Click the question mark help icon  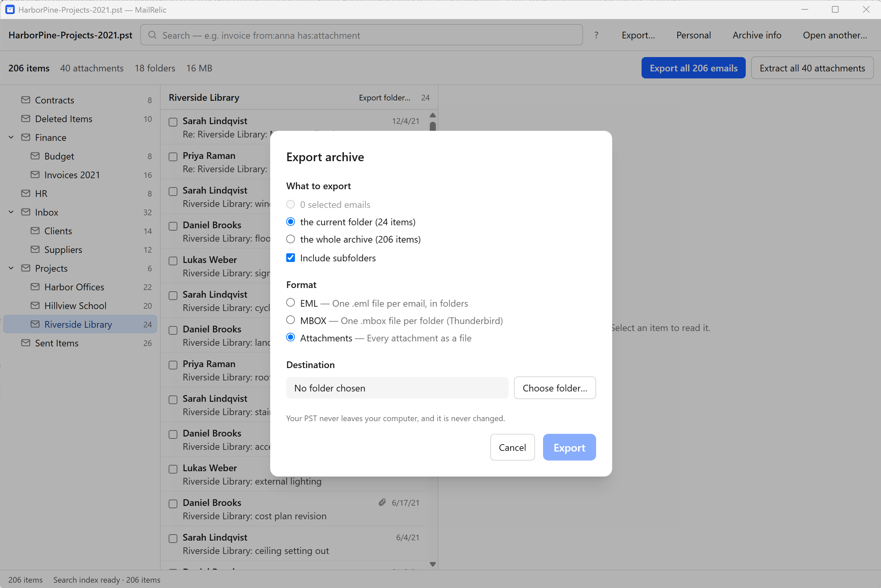point(596,35)
